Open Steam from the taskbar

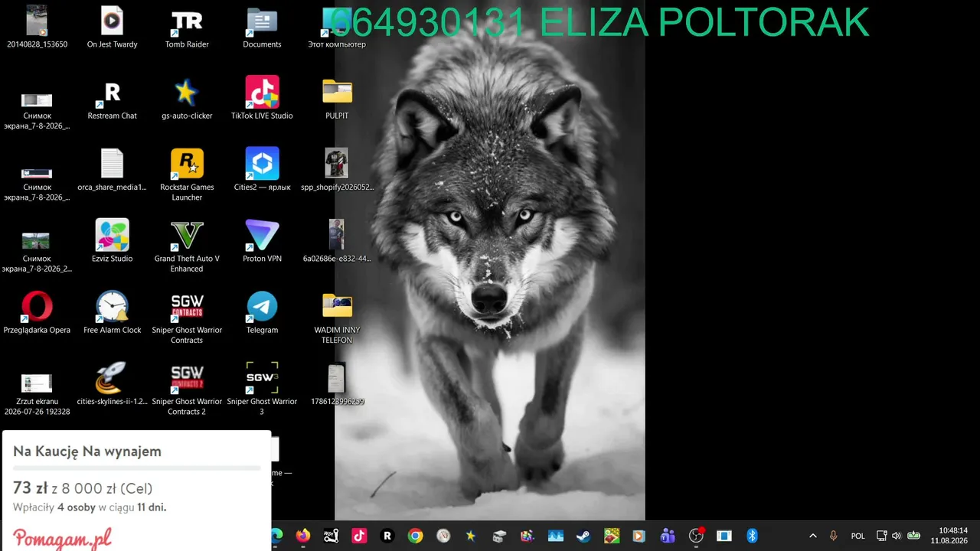[x=583, y=536]
